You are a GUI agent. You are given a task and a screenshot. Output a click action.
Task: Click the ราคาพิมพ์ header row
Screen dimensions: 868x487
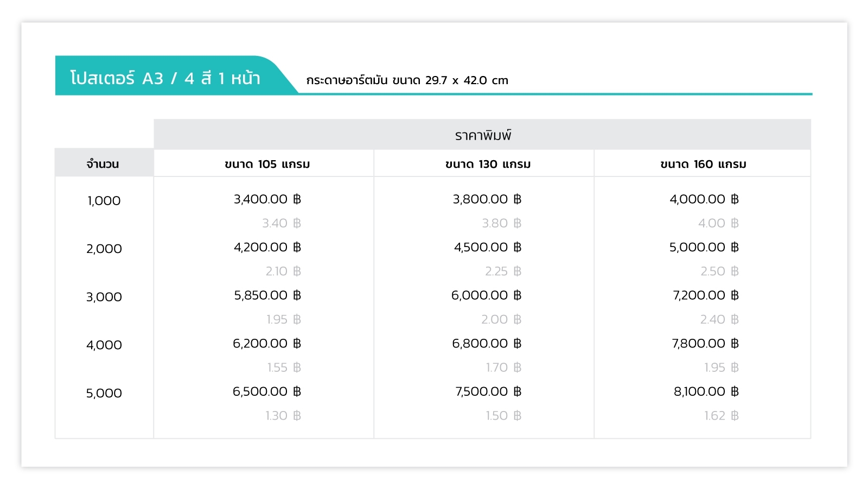482,135
